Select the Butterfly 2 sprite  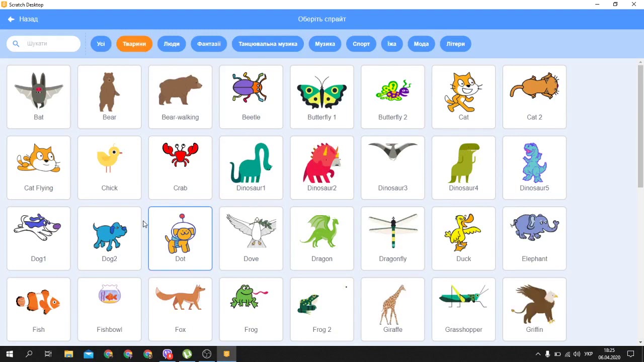pos(393,97)
